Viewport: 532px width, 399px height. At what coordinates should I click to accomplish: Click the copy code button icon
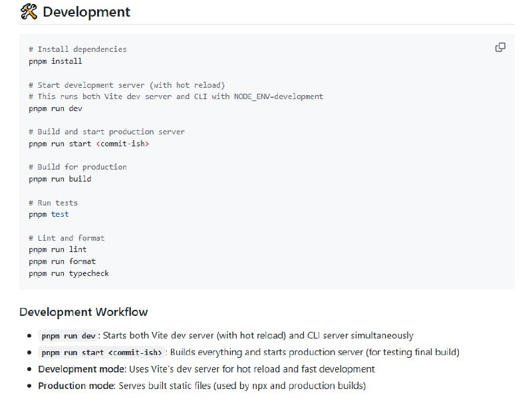[500, 47]
